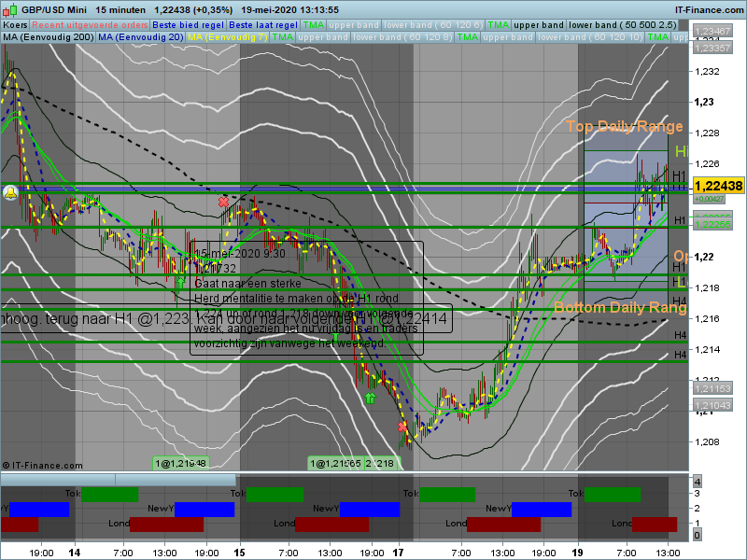Image resolution: width=747 pixels, height=560 pixels.
Task: Toggle the Recent uitgevoerde orders legend
Action: 90,25
